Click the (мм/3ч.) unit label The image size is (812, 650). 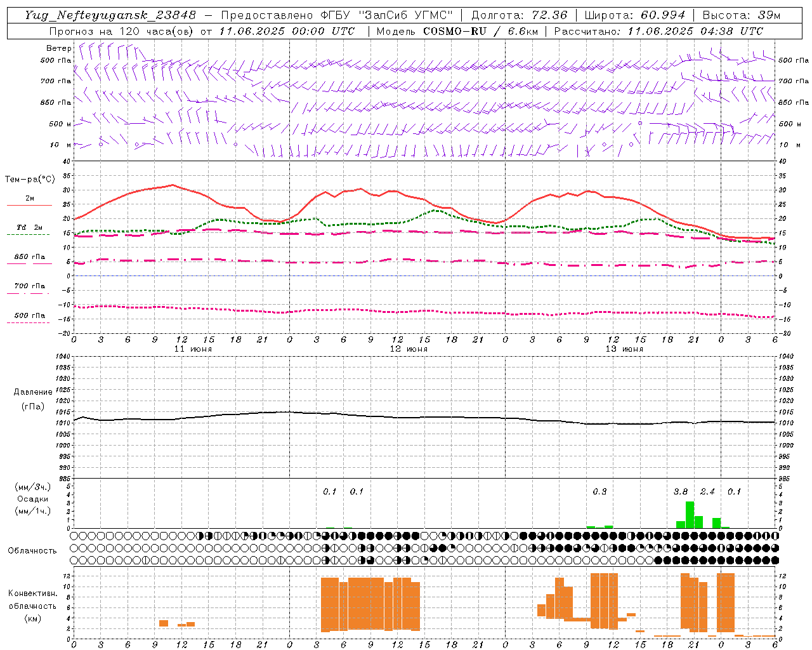click(32, 487)
